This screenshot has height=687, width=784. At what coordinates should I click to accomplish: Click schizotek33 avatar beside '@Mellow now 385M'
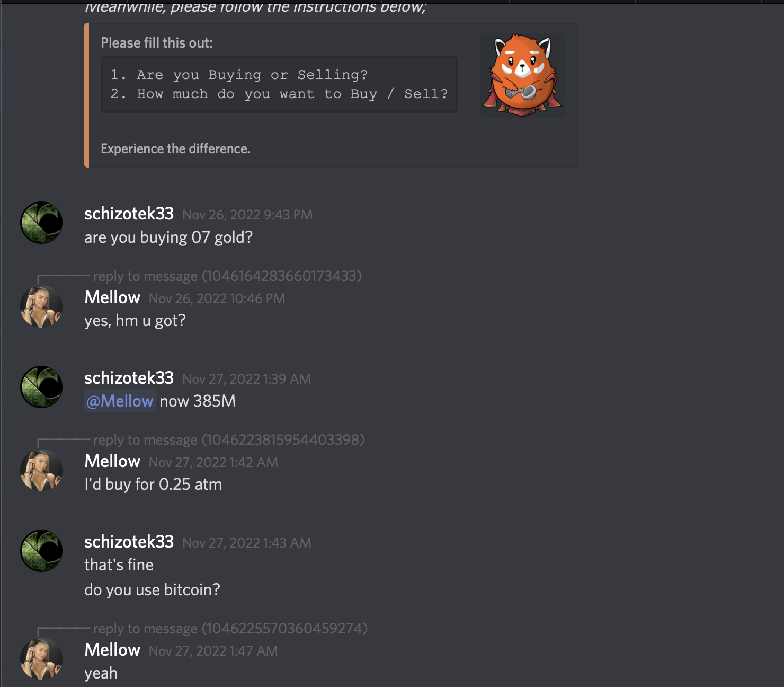41,387
